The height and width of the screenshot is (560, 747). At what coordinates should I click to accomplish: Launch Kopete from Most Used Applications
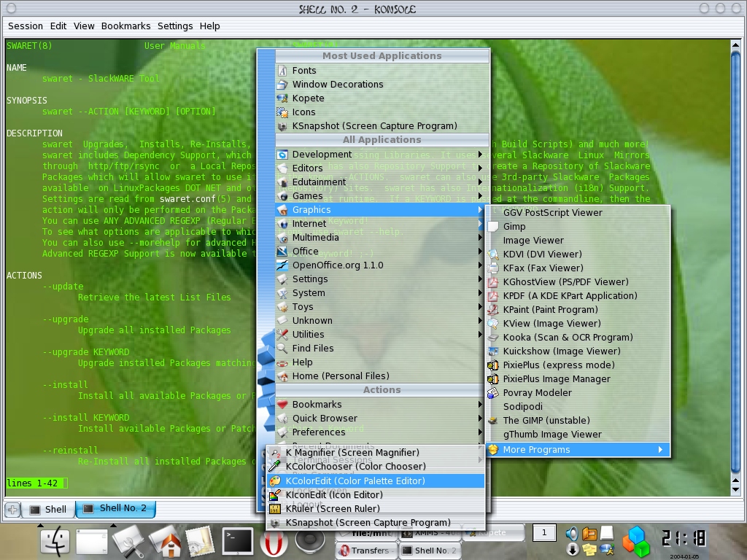382,98
